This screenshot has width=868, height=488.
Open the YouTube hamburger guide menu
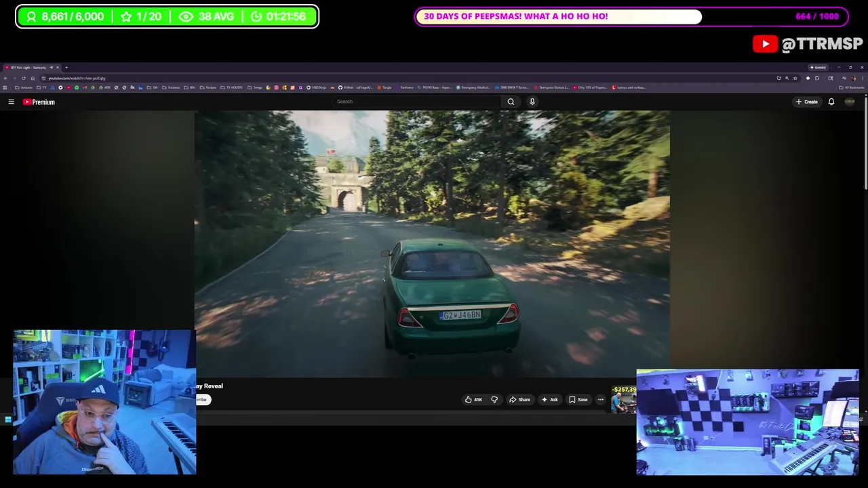[11, 102]
